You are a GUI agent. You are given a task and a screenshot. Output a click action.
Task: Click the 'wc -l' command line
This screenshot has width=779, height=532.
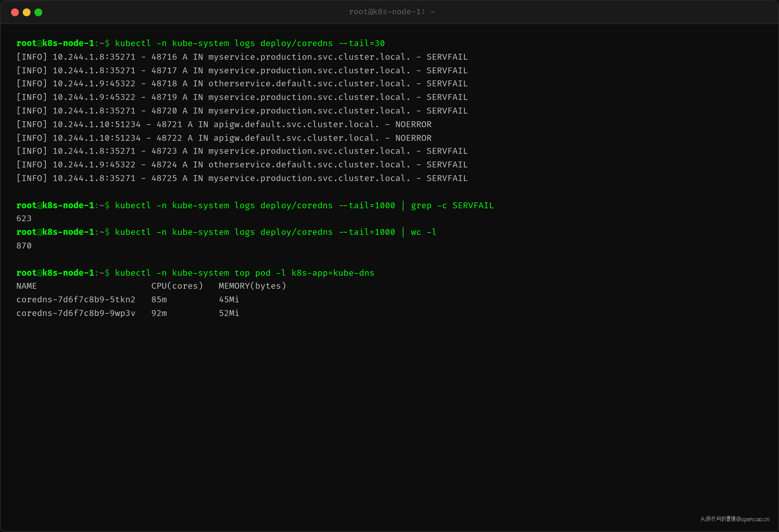(226, 232)
